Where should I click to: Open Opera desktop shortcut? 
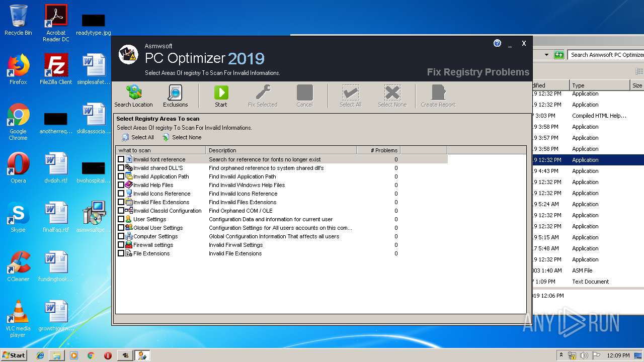(18, 168)
